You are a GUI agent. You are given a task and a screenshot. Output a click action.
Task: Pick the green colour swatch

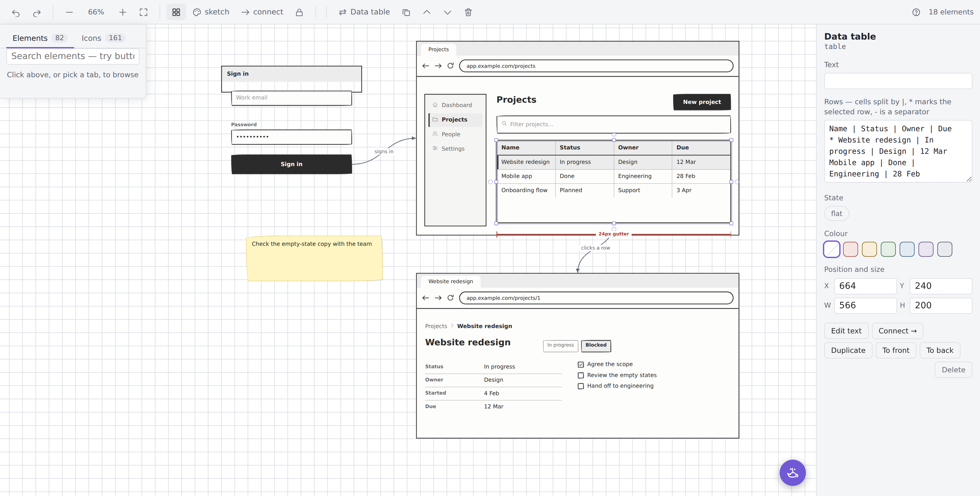coord(888,249)
